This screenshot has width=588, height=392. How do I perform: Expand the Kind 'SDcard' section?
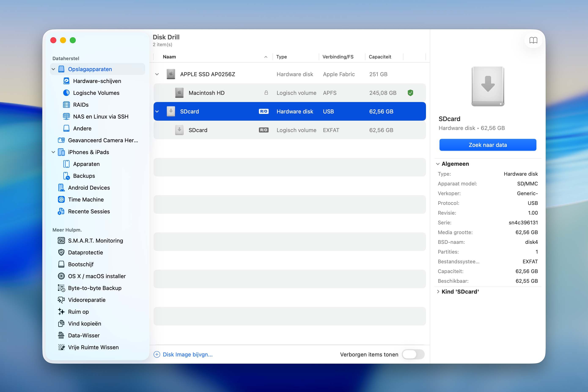438,292
